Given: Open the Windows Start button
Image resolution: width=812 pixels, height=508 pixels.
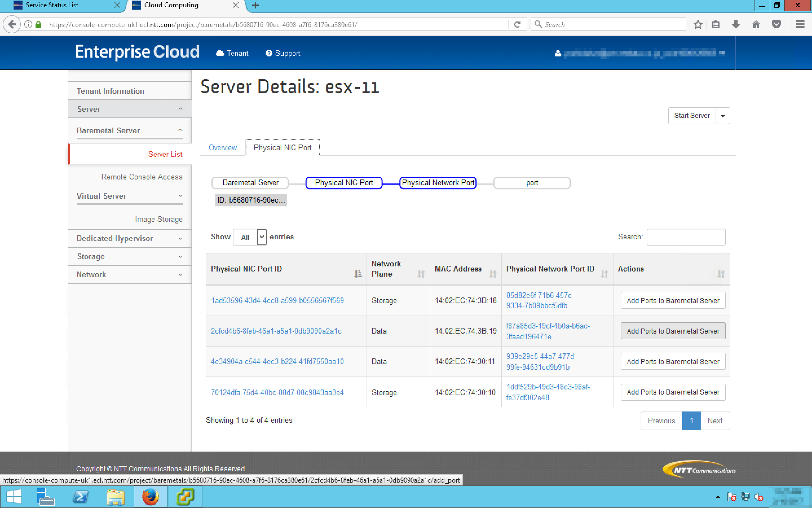Looking at the screenshot, I should click(14, 497).
